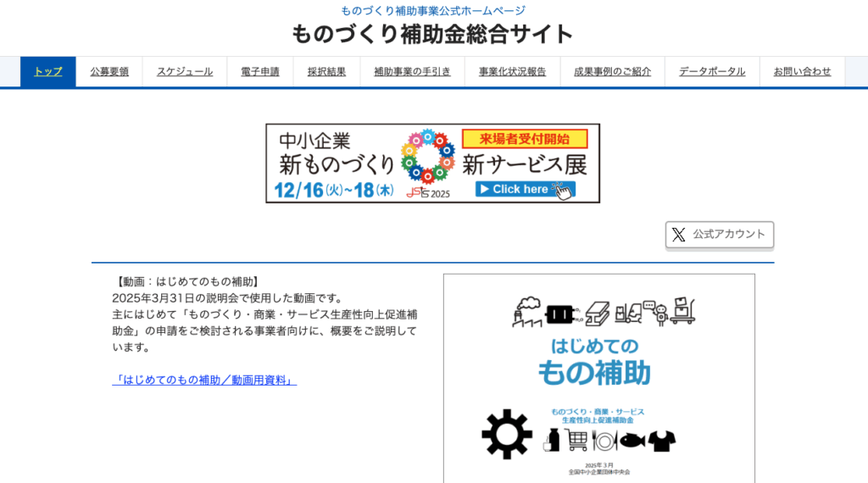Image resolution: width=868 pixels, height=483 pixels.
Task: Click the shopping cart icon in the slide
Action: [x=577, y=440]
